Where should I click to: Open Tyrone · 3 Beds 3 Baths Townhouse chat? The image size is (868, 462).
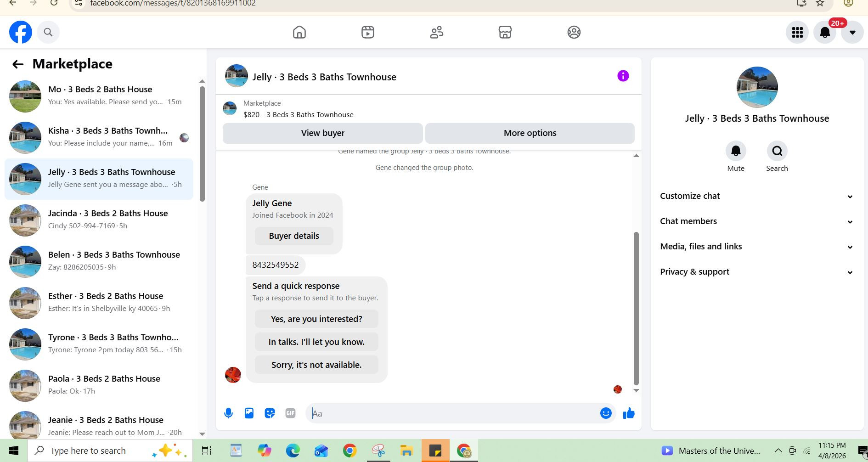tap(99, 344)
